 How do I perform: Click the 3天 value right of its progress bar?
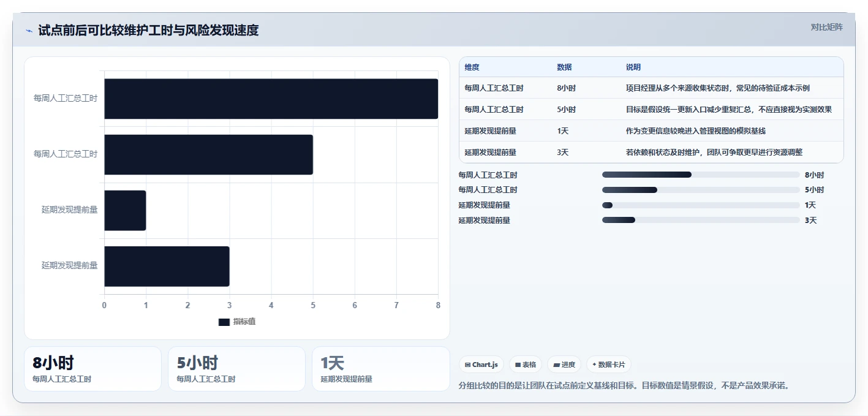(810, 221)
